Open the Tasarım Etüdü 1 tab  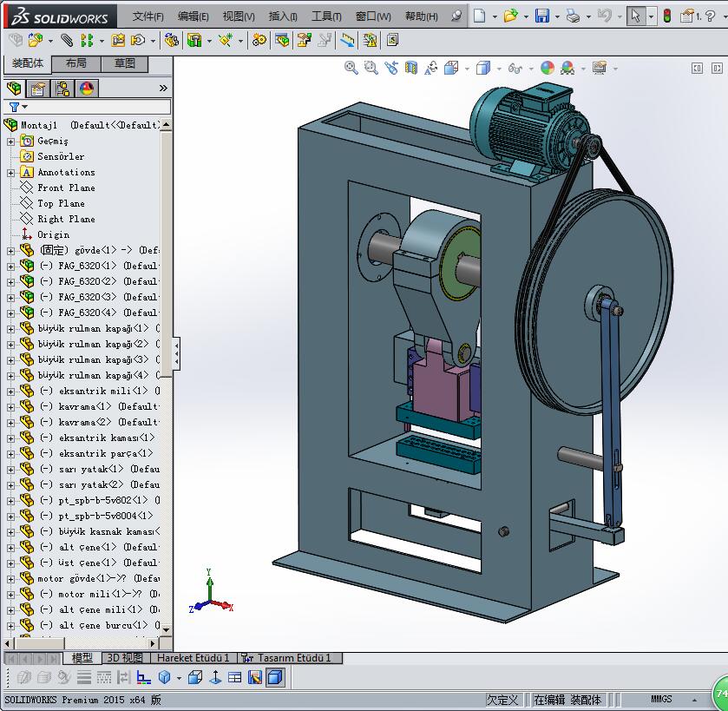click(290, 658)
